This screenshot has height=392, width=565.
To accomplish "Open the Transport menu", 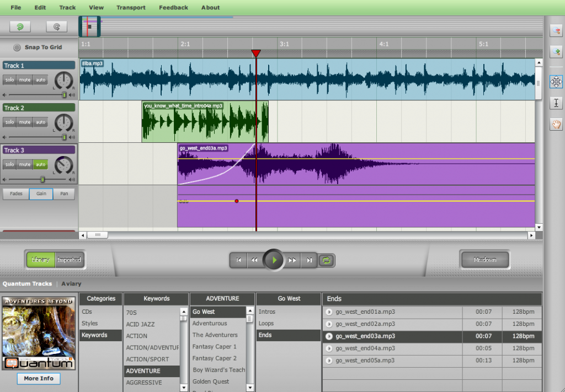I will 131,8.
